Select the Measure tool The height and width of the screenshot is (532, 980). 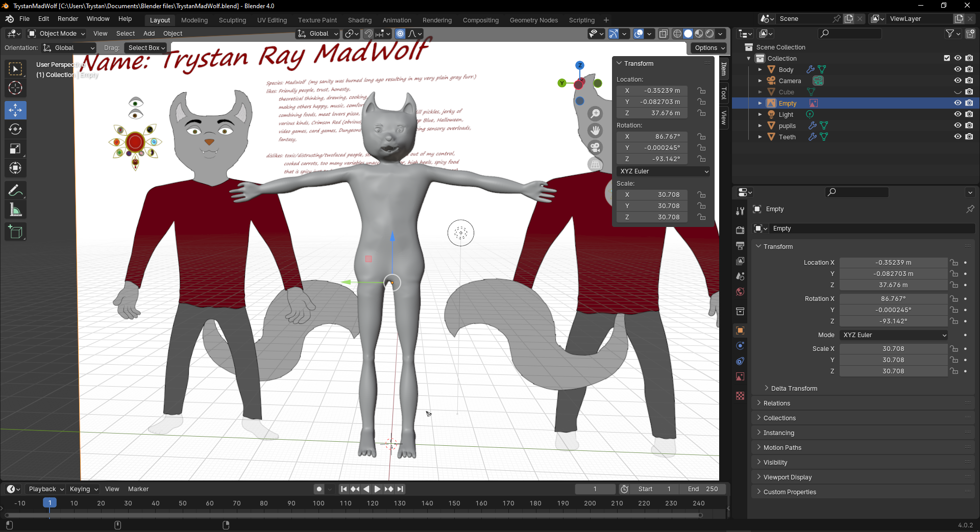pyautogui.click(x=15, y=210)
